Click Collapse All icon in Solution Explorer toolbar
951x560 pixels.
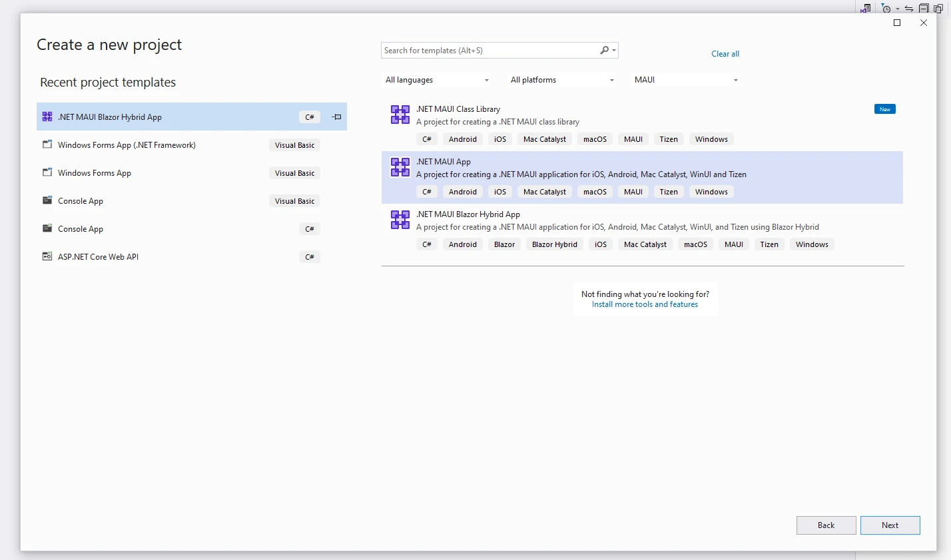pyautogui.click(x=924, y=8)
